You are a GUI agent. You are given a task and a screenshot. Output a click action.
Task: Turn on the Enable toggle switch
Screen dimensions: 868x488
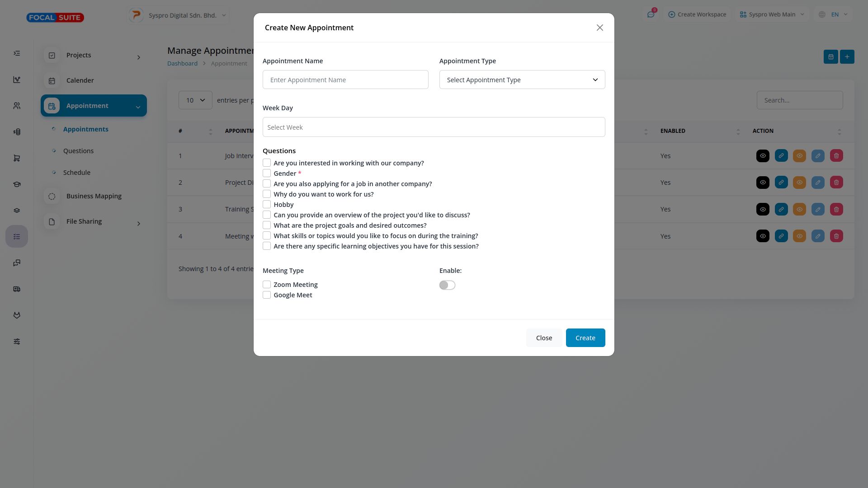pyautogui.click(x=447, y=285)
